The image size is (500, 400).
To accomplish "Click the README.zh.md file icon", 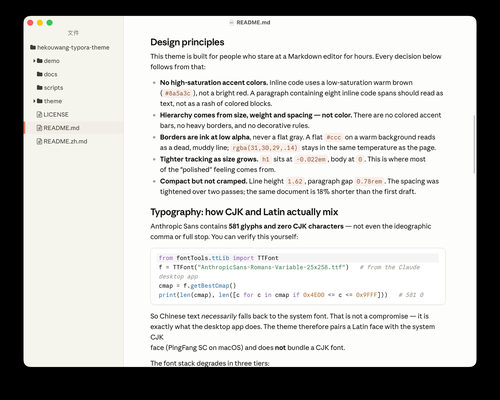I will point(39,141).
